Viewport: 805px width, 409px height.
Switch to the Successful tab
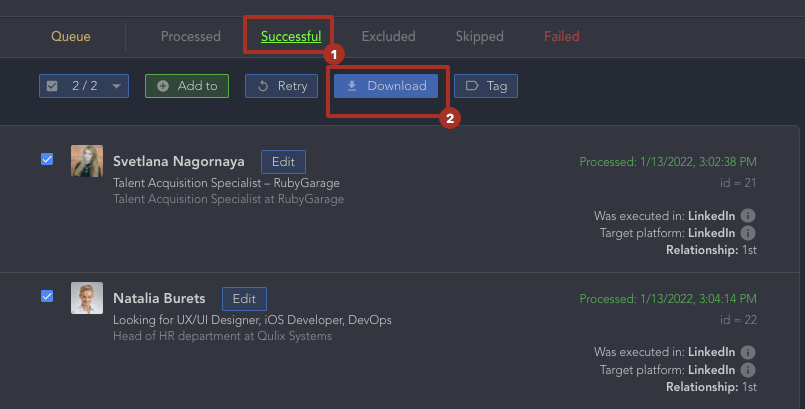(291, 37)
